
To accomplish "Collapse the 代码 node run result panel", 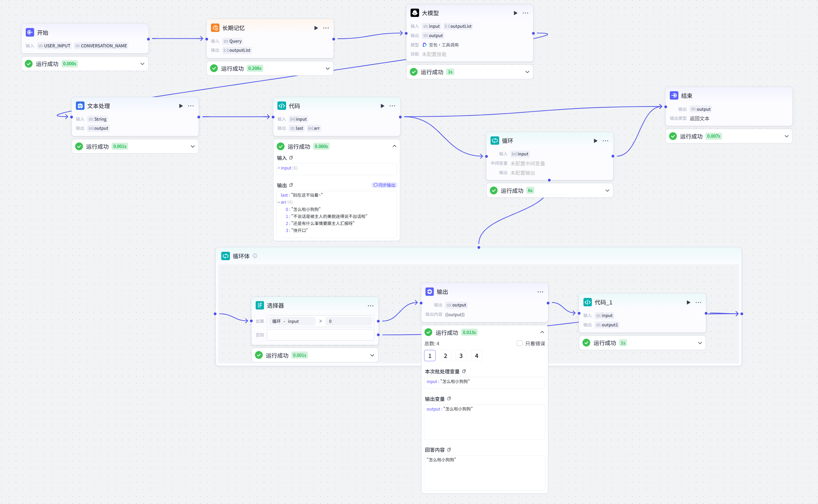I will (x=394, y=146).
